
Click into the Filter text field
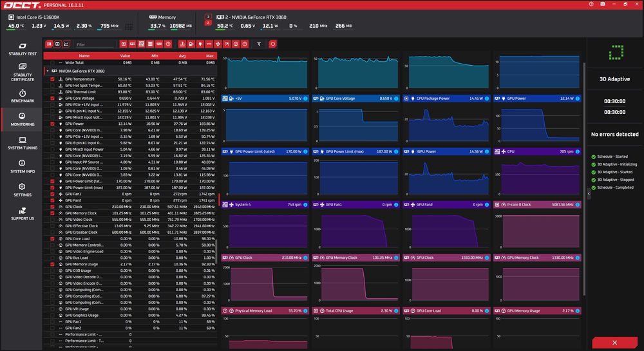[x=95, y=44]
